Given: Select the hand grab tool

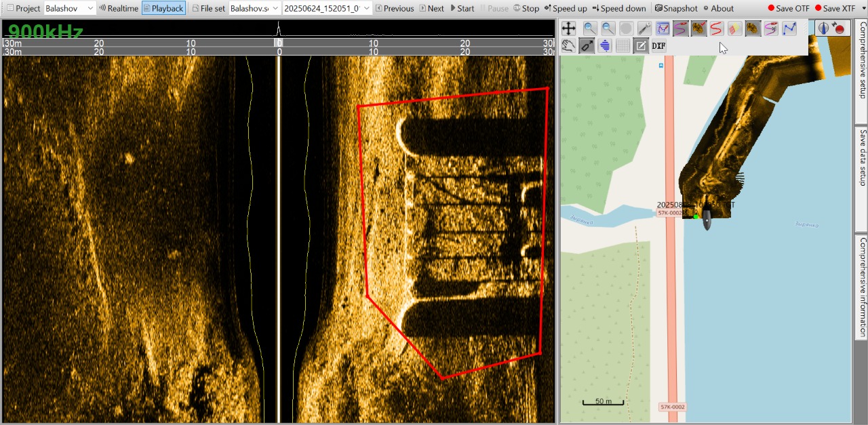Looking at the screenshot, I should tap(568, 46).
